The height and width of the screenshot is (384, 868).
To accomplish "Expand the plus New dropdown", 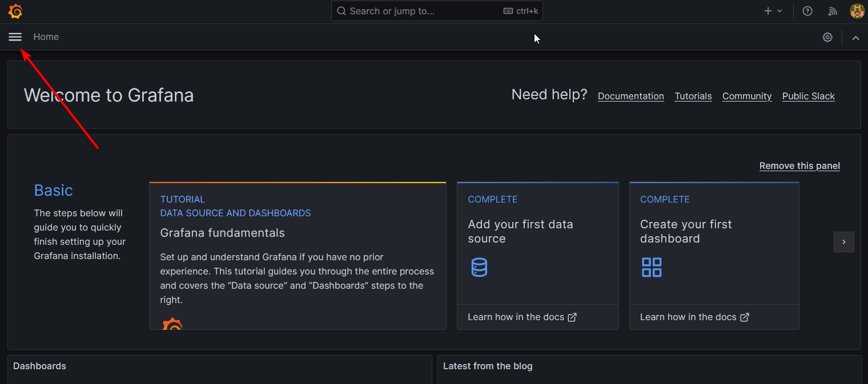I will pyautogui.click(x=773, y=11).
